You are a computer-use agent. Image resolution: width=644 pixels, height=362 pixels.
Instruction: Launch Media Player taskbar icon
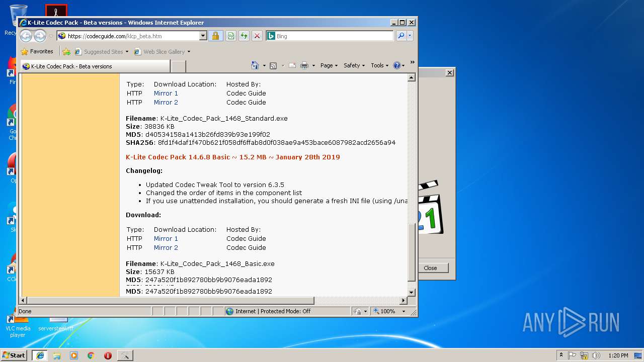click(74, 355)
